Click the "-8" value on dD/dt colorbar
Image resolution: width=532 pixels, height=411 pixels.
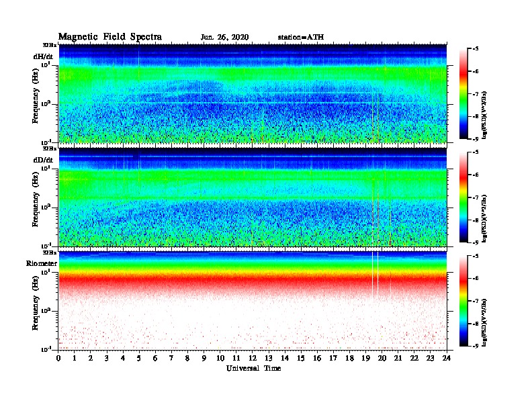pos(475,220)
